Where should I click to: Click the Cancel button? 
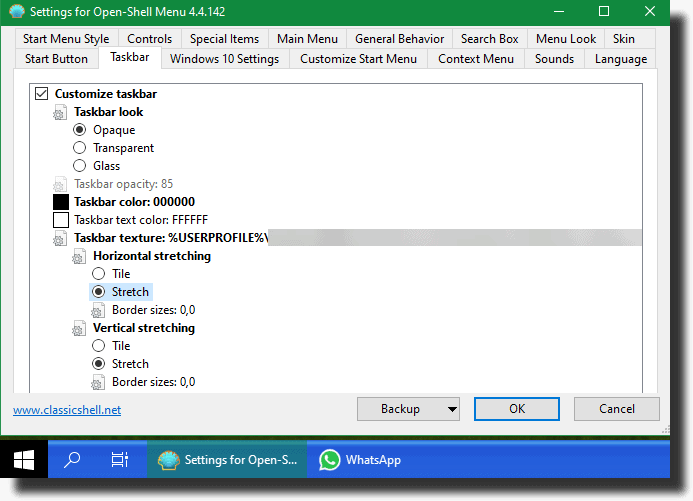tap(617, 409)
